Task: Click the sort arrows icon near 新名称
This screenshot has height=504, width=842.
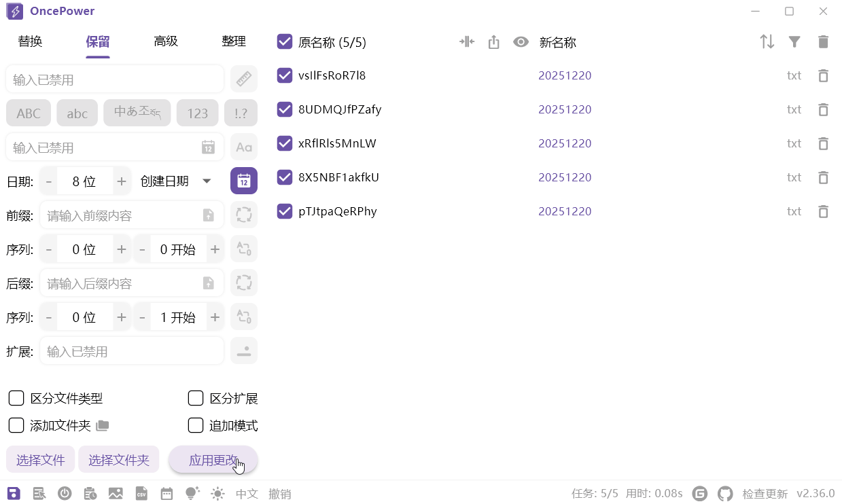Action: (x=767, y=41)
